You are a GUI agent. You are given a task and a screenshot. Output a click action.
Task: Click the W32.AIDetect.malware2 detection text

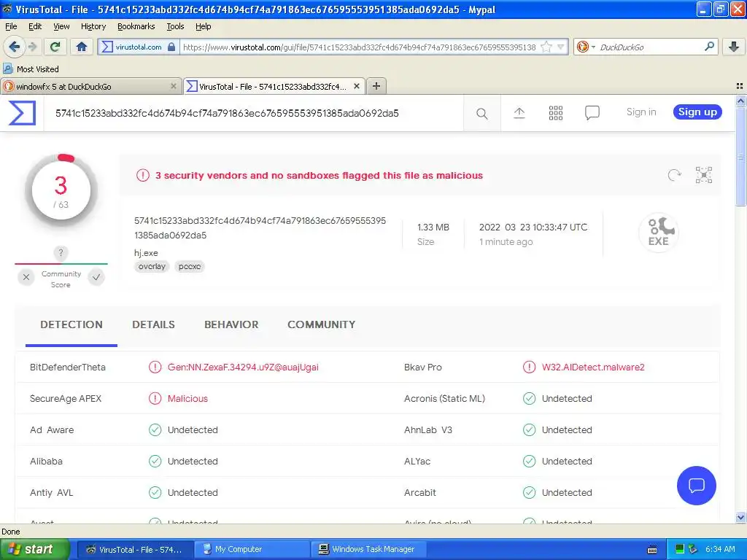tap(593, 367)
